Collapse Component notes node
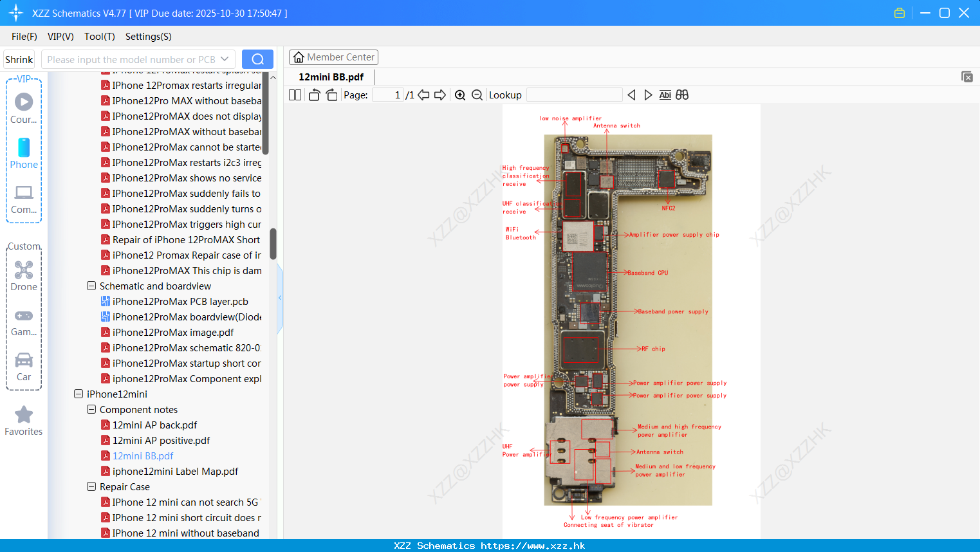Viewport: 980px width, 552px height. click(x=91, y=409)
